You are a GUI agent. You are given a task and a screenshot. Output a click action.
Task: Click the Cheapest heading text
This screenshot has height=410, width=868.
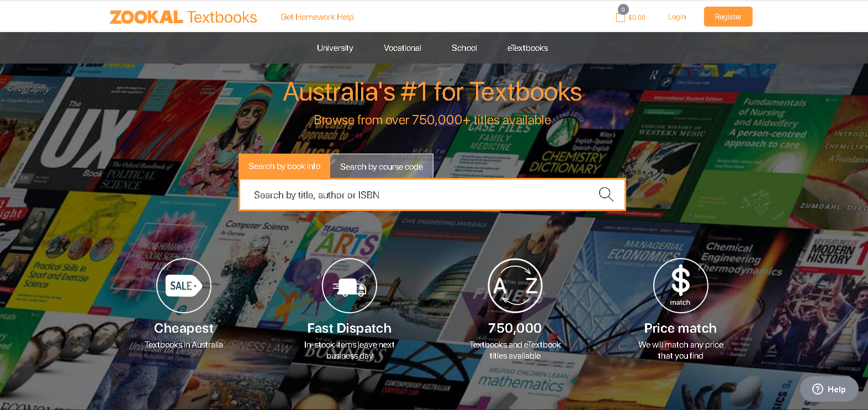(x=184, y=328)
